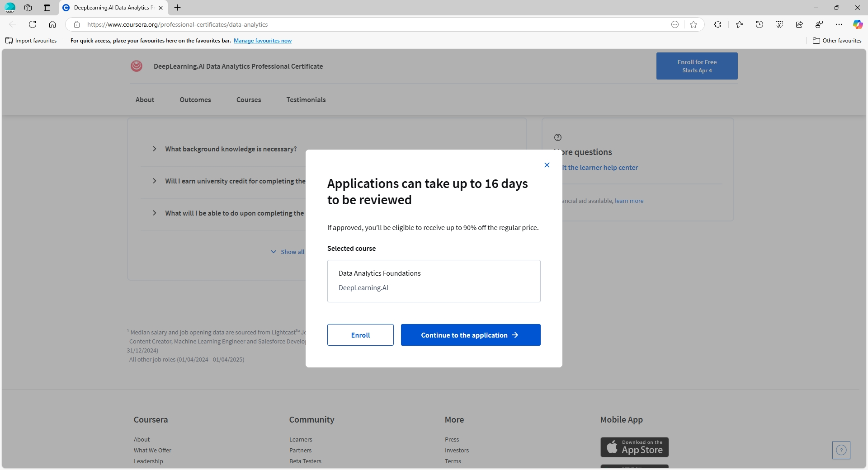Refresh the current page

(x=32, y=24)
